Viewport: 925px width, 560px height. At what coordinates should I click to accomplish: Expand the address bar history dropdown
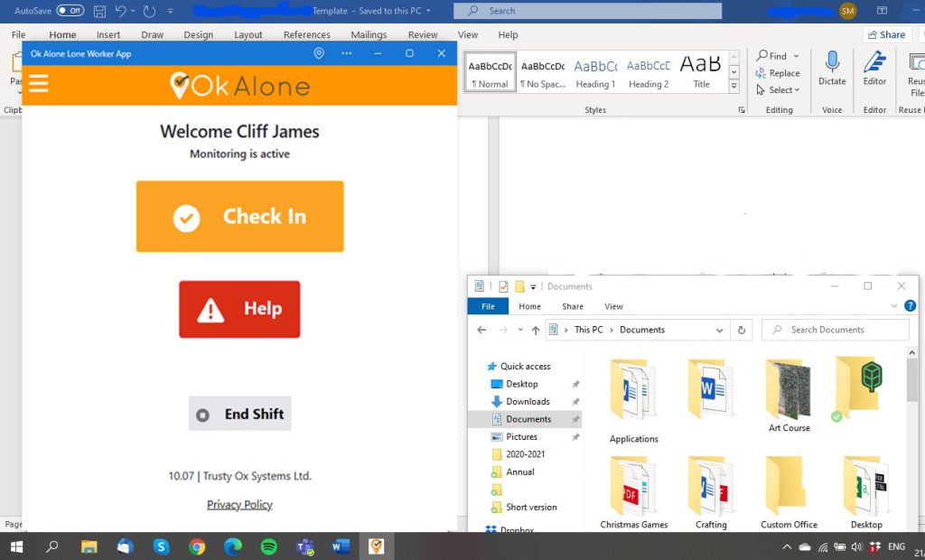point(719,330)
